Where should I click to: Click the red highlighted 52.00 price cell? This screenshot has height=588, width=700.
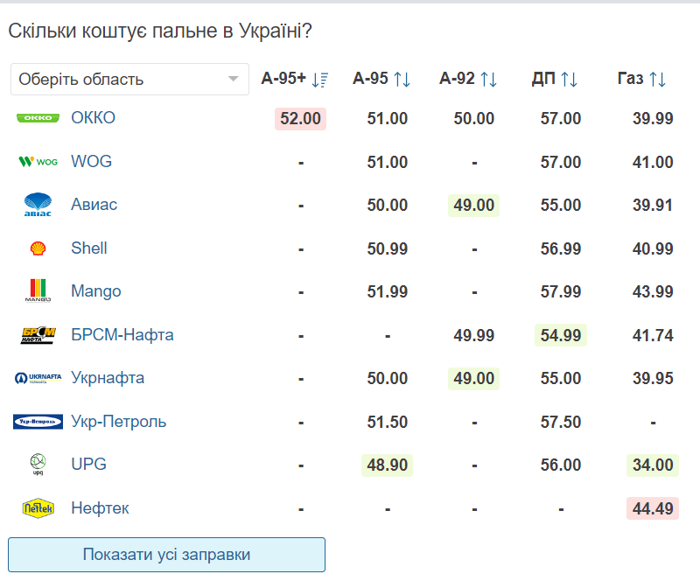point(301,119)
